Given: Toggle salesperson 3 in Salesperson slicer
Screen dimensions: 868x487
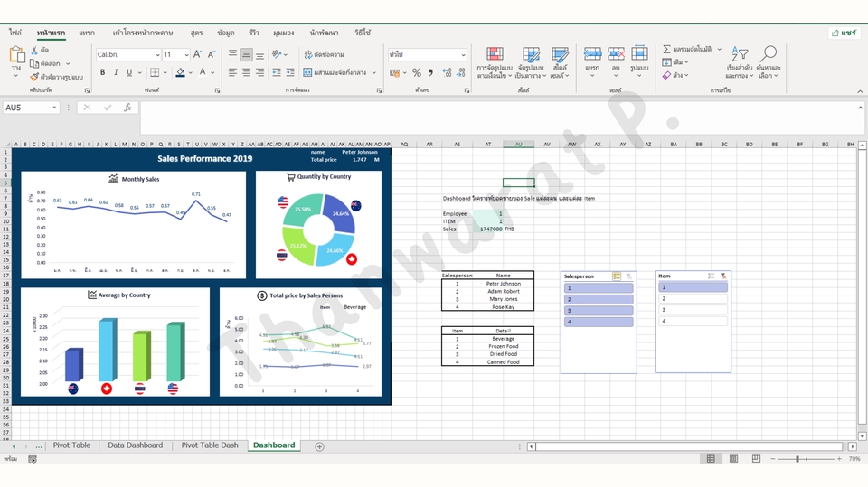Looking at the screenshot, I should tap(599, 311).
